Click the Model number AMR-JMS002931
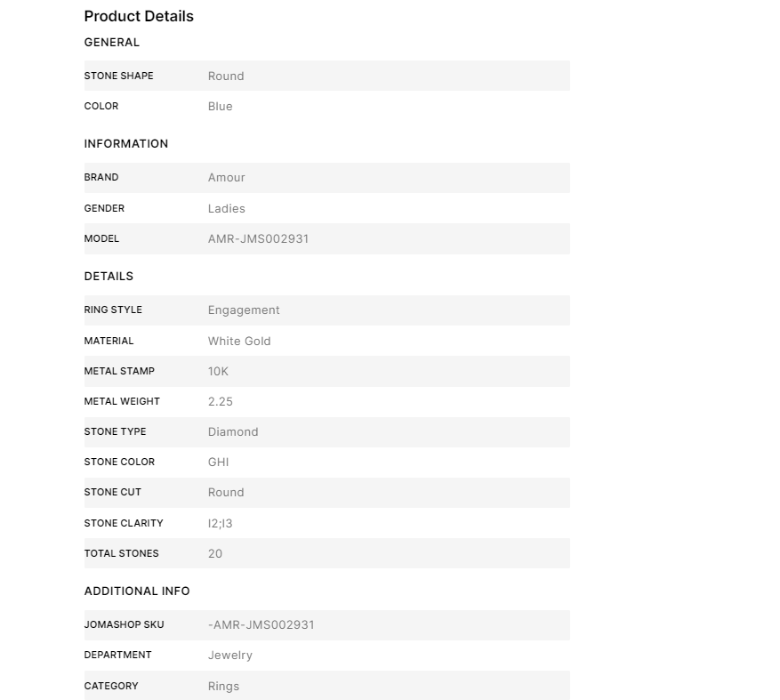This screenshot has width=780, height=700. point(258,238)
